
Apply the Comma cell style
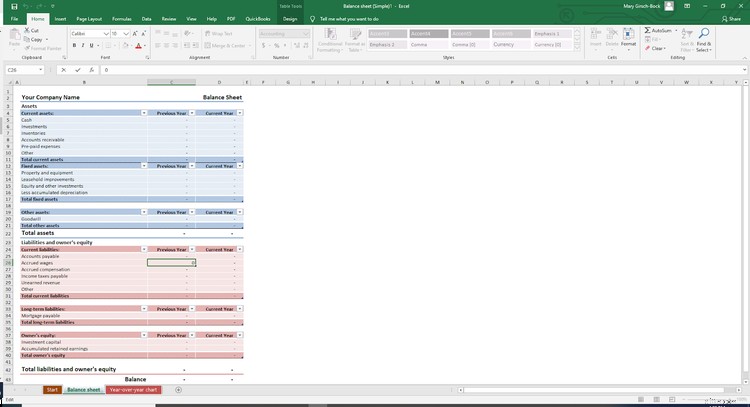[x=429, y=44]
